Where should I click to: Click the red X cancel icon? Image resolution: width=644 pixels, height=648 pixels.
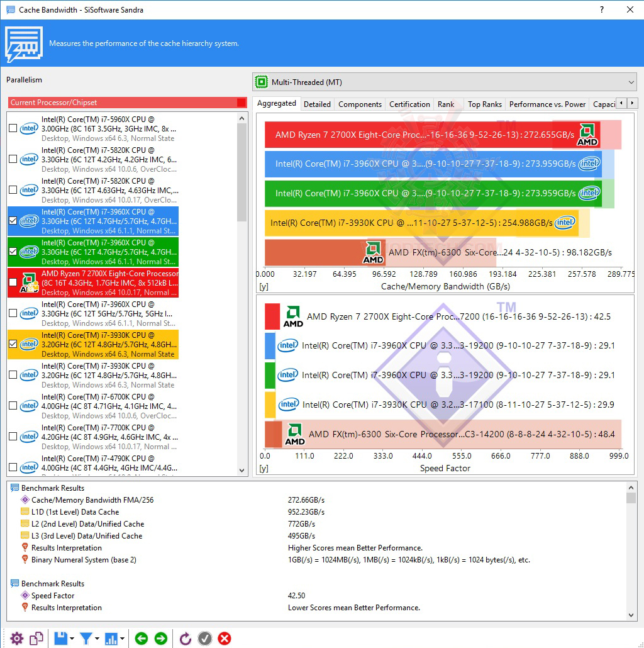[225, 639]
